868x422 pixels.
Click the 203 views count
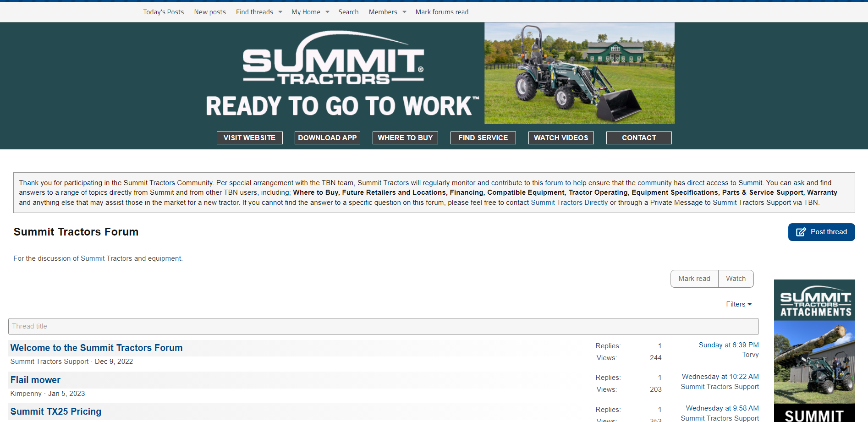(655, 389)
